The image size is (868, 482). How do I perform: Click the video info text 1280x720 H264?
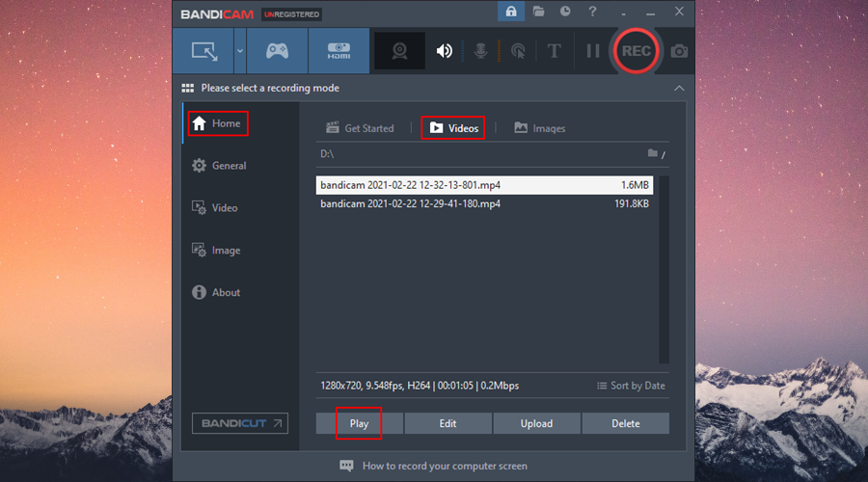(x=420, y=386)
